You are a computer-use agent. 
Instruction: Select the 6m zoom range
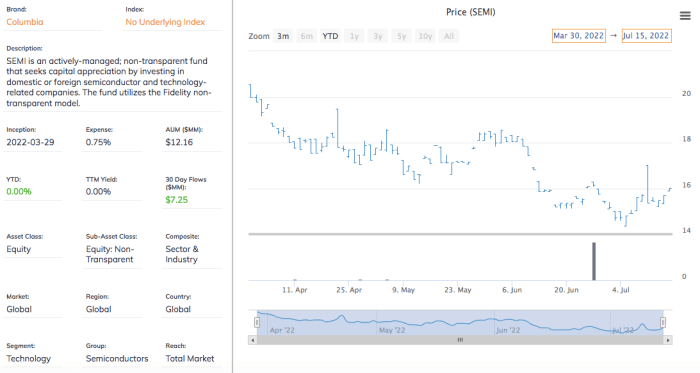[x=307, y=36]
